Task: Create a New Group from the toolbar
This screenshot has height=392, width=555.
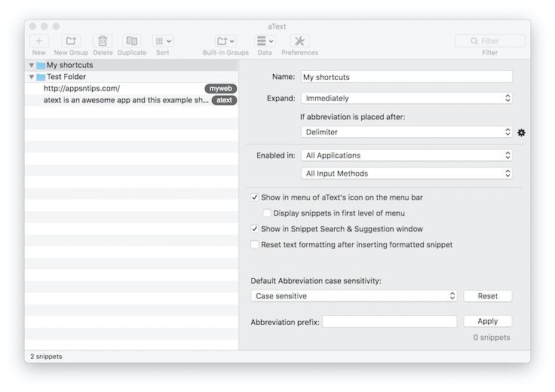Action: [x=71, y=41]
